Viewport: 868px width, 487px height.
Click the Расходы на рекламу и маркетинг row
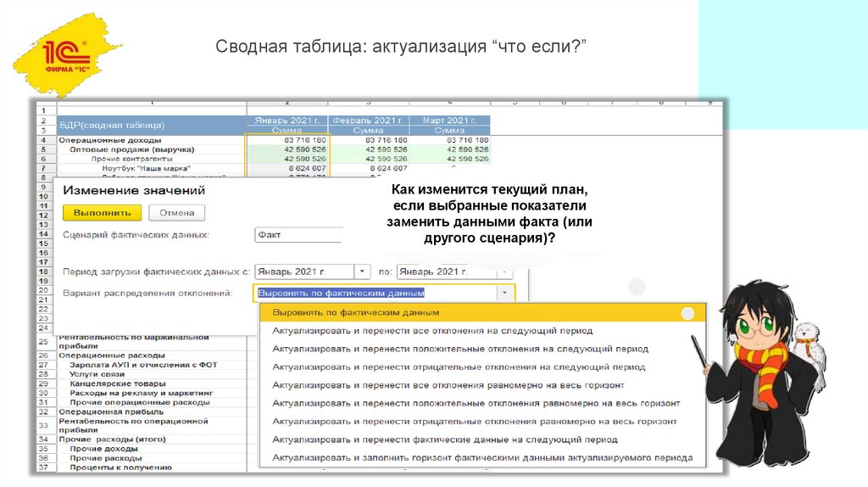click(142, 393)
